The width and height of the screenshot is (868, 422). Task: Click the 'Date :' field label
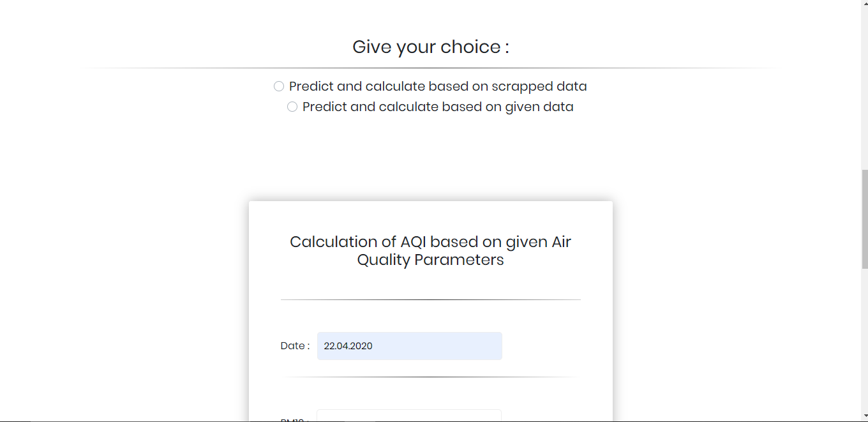click(295, 346)
